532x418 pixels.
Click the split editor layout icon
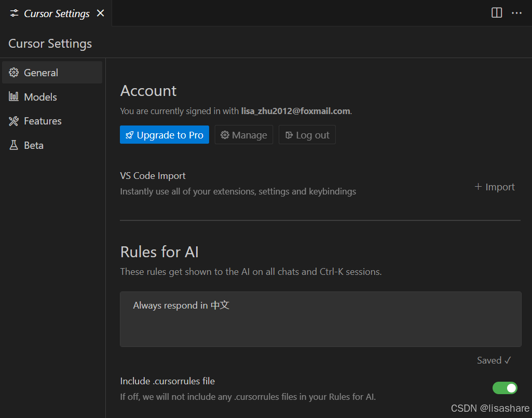(x=496, y=13)
